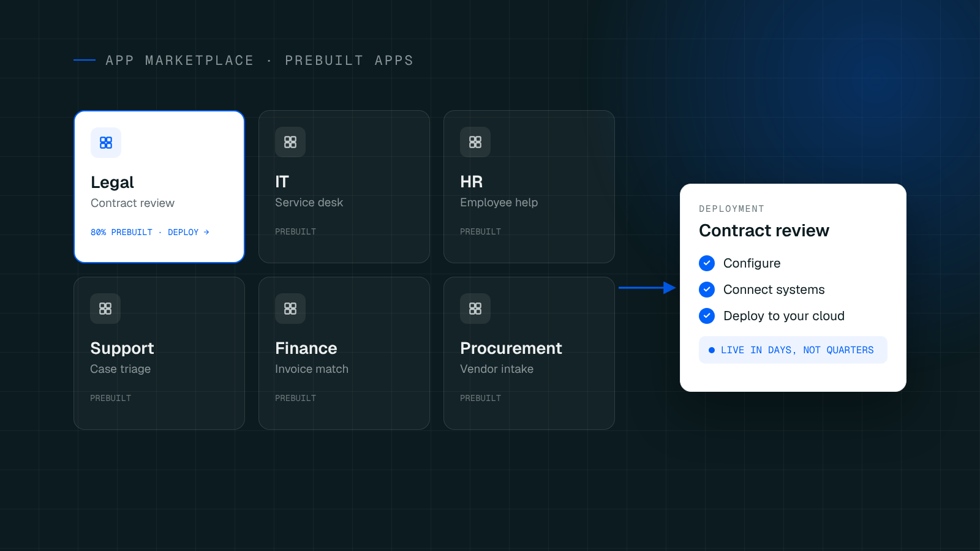Click the DEPLOYMENT label
This screenshot has width=980, height=551.
tap(731, 209)
